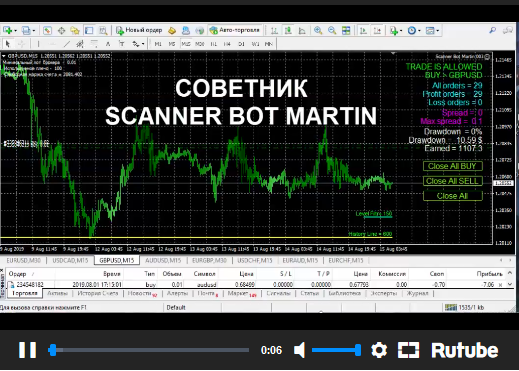Screen dimensions: 519x371
Task: Switch to M5 timeframe
Action: pos(172,44)
